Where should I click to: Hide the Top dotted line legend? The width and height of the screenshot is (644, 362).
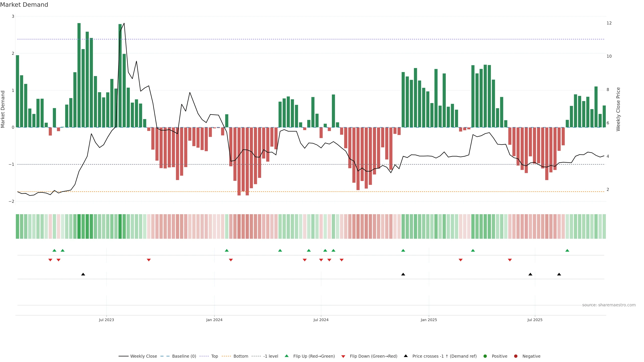(214, 356)
